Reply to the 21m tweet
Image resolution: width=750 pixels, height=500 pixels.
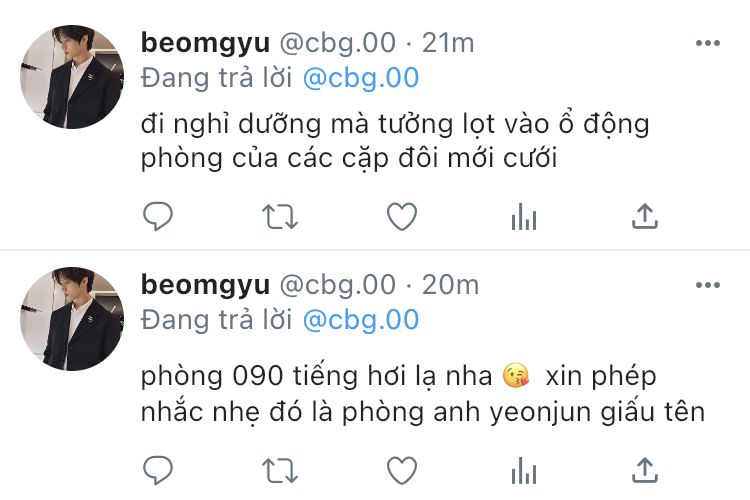[x=158, y=216]
